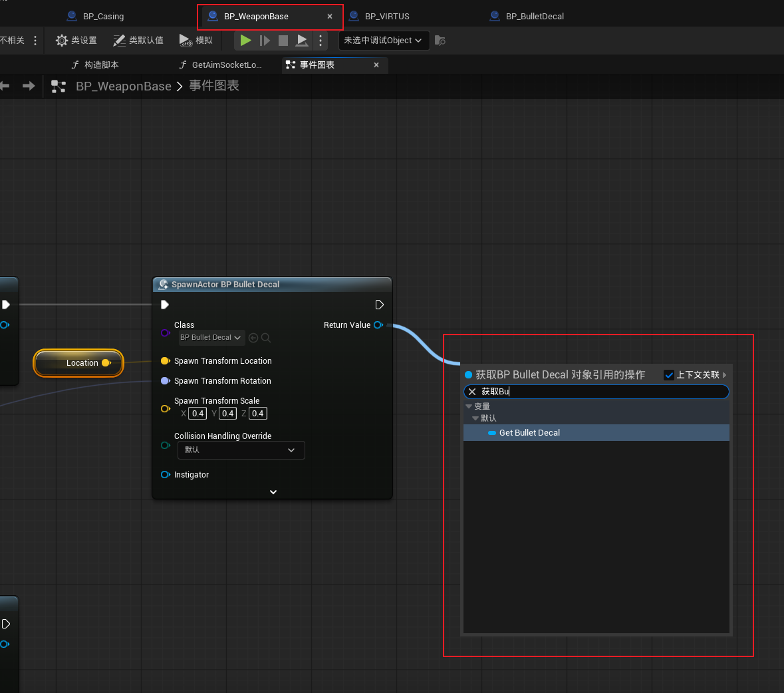Click the frame skip advance button
This screenshot has height=693, width=784.
pyautogui.click(x=265, y=40)
